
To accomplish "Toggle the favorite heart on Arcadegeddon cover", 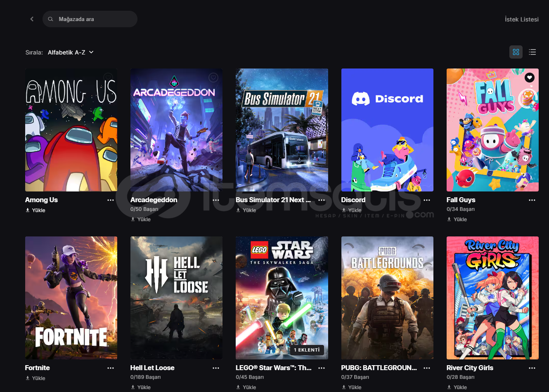I will (213, 77).
